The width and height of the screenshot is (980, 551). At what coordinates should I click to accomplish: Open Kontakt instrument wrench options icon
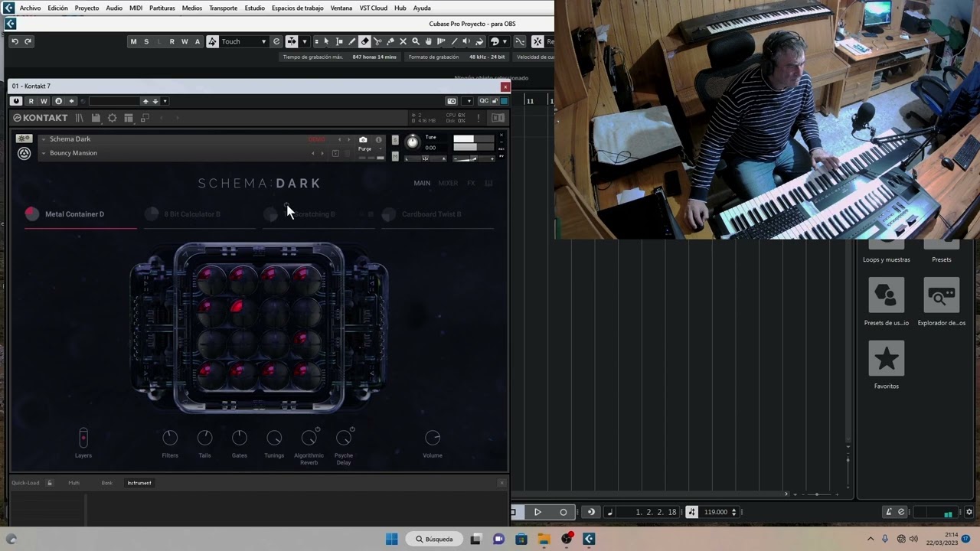[24, 139]
